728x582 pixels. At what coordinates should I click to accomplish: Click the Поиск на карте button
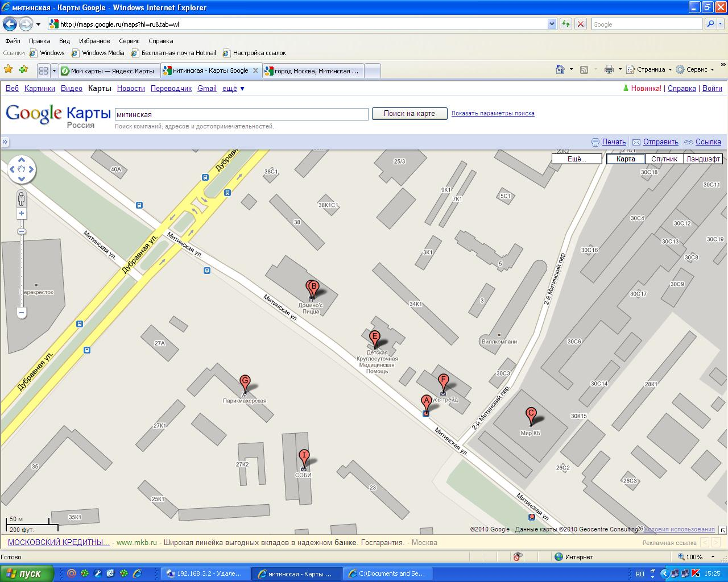[x=409, y=114]
